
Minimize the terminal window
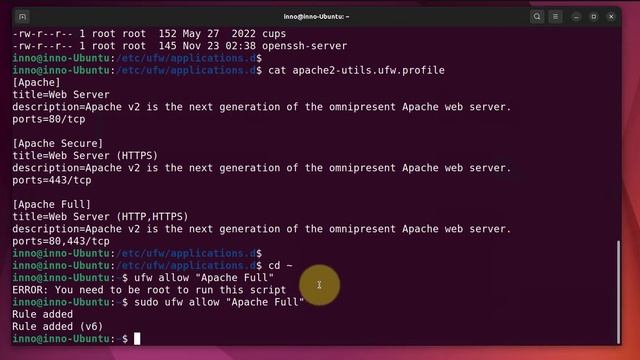[x=576, y=17]
